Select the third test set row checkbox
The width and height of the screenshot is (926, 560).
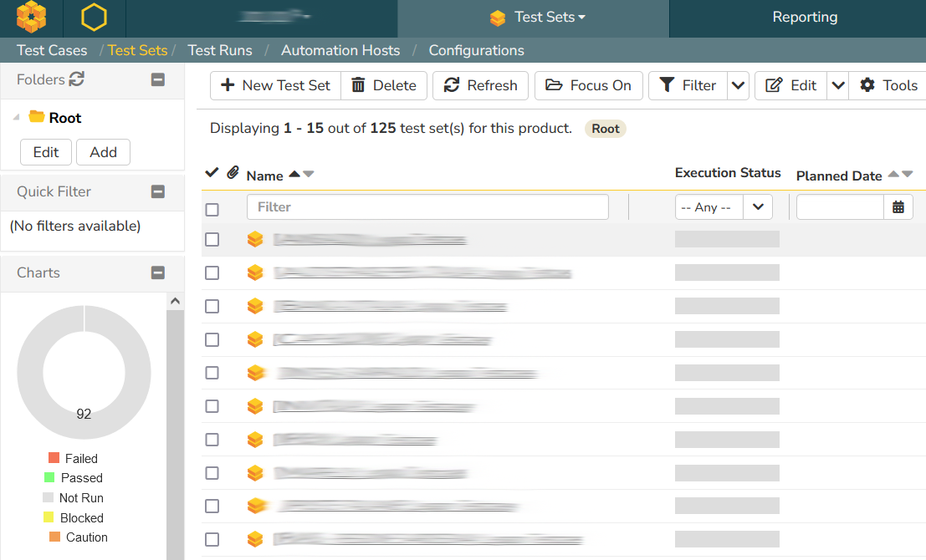(x=212, y=307)
